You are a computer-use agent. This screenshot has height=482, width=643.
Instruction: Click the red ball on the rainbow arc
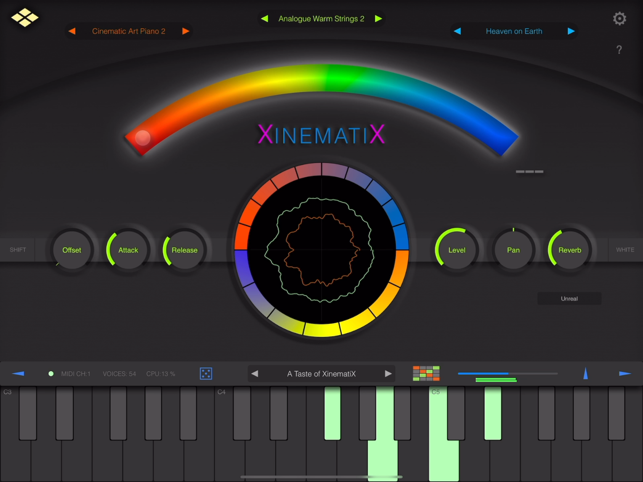[143, 137]
